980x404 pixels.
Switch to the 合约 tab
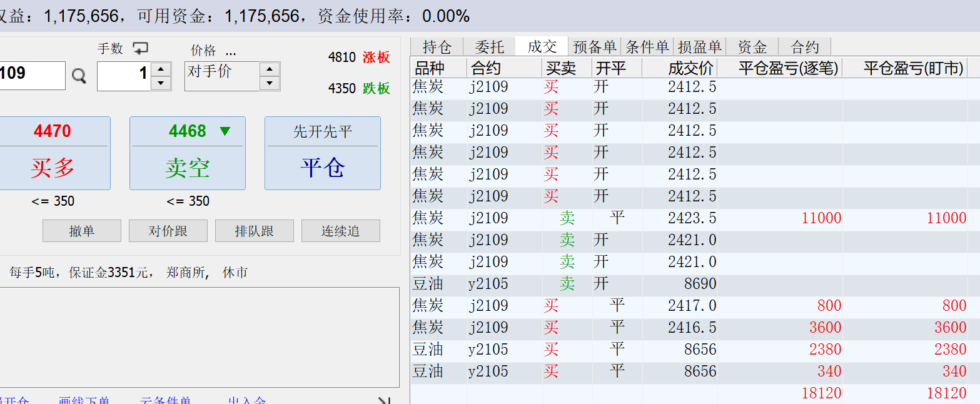click(805, 47)
